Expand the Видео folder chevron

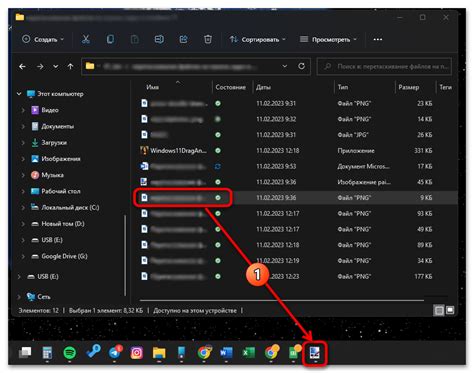[x=23, y=110]
